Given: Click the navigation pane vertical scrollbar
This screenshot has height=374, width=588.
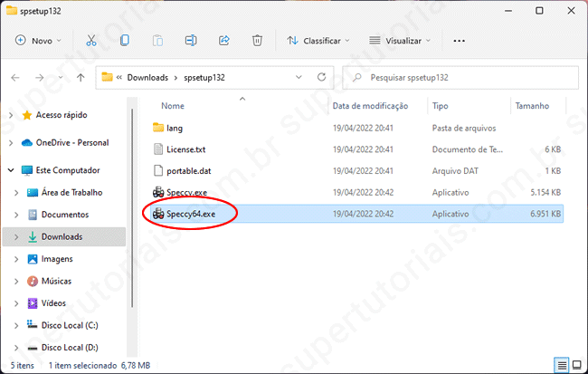Looking at the screenshot, I should (132, 208).
